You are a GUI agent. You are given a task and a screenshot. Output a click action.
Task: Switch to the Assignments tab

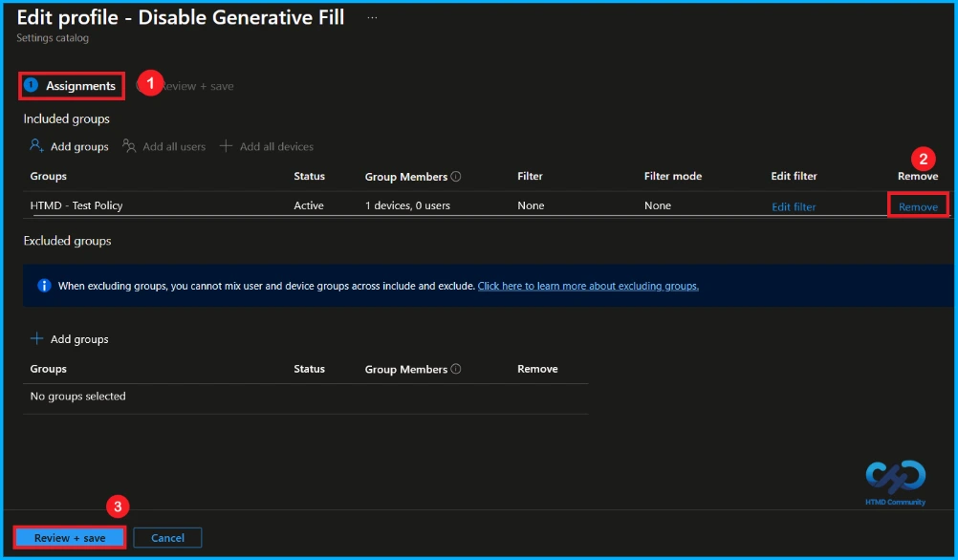tap(80, 86)
